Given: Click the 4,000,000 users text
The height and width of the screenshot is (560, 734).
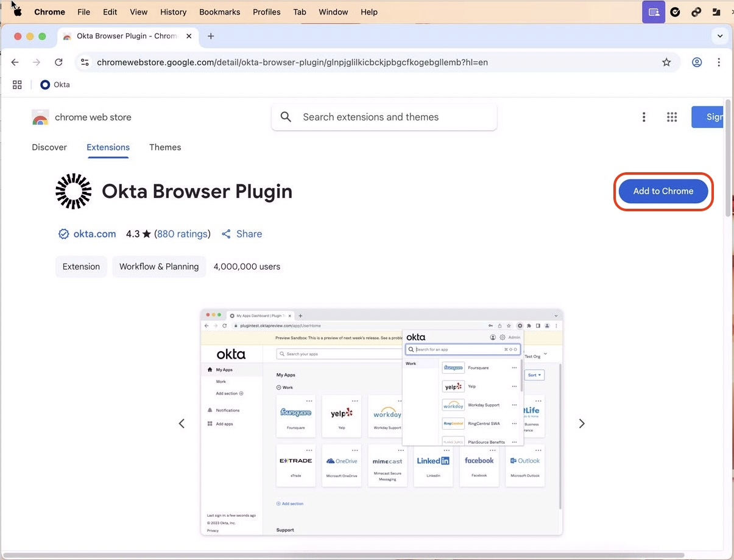Looking at the screenshot, I should [x=247, y=267].
